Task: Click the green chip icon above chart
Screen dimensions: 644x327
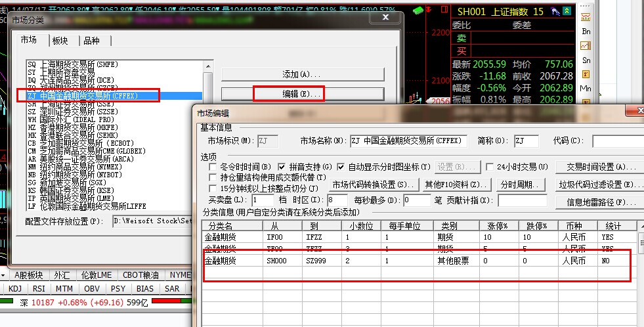Action: point(419,11)
